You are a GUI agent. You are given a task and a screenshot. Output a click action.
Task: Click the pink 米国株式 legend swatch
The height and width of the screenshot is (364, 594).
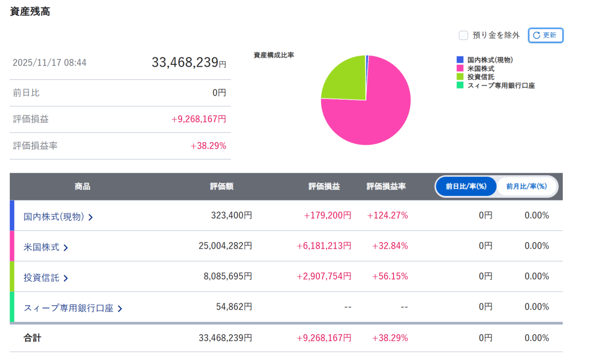coord(460,68)
